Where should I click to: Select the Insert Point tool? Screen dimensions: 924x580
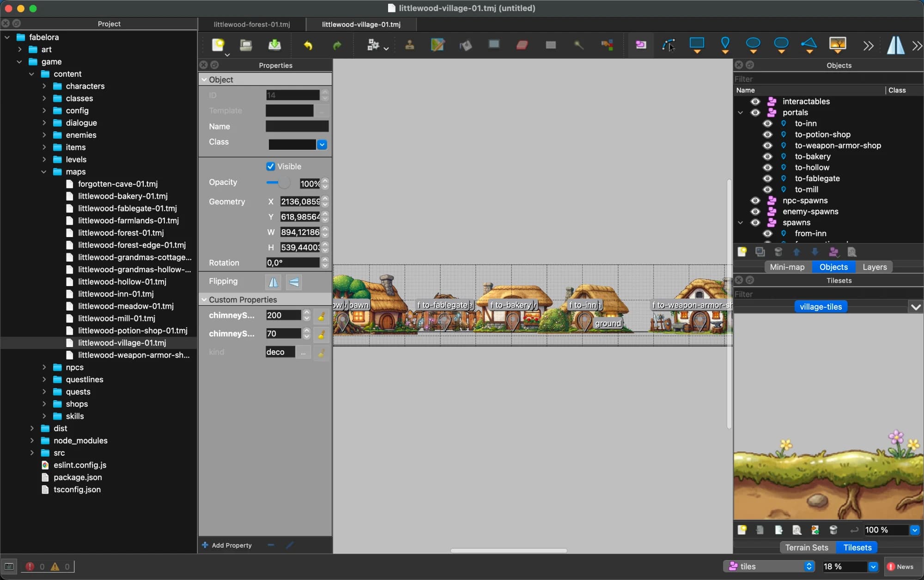pos(725,45)
